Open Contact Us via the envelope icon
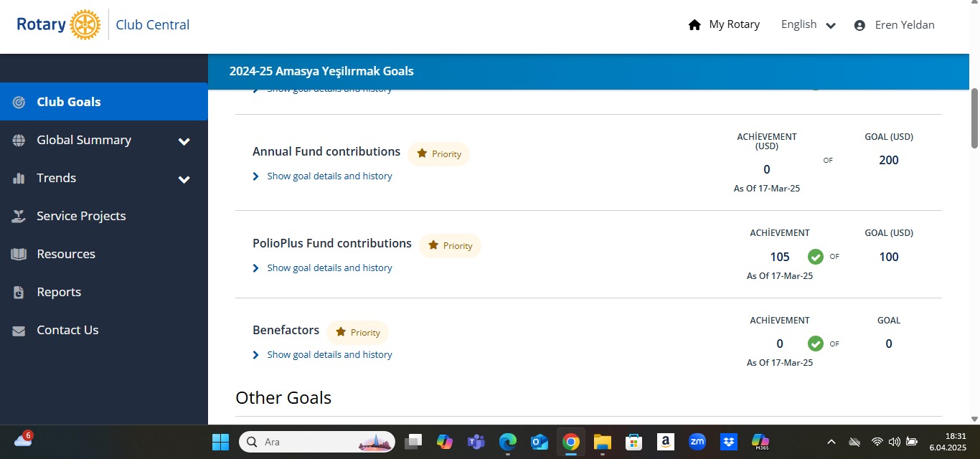Image resolution: width=980 pixels, height=459 pixels. pyautogui.click(x=19, y=331)
